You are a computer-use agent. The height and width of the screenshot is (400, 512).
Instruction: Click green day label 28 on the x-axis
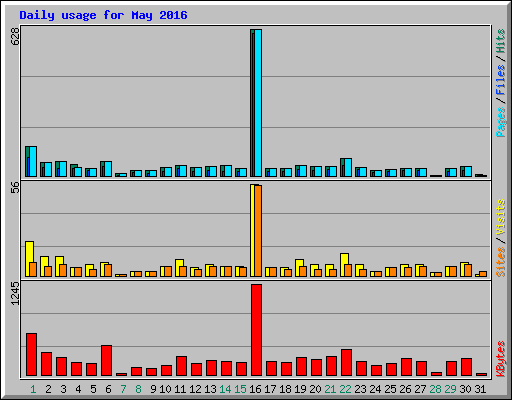435,389
